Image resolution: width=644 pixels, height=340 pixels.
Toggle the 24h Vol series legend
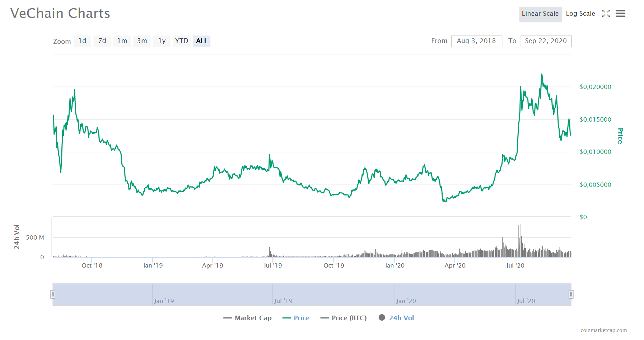pyautogui.click(x=396, y=318)
